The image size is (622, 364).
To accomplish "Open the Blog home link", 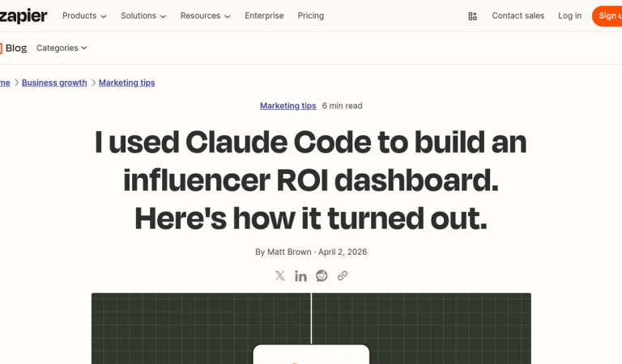I will (14, 48).
